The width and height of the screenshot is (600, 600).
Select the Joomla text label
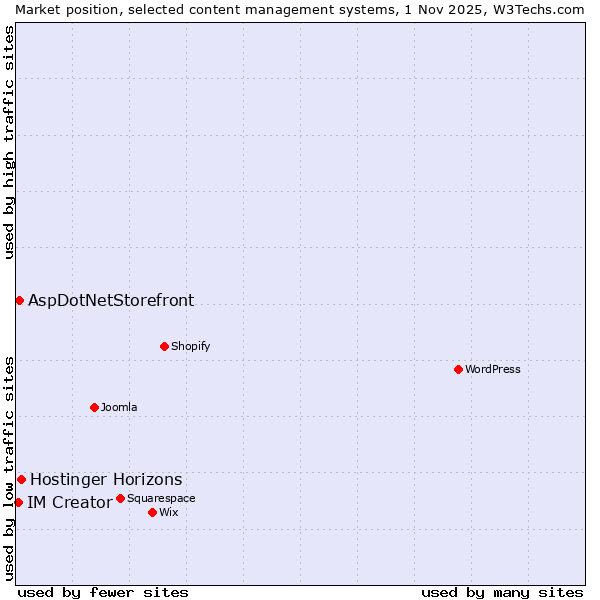[x=119, y=407]
